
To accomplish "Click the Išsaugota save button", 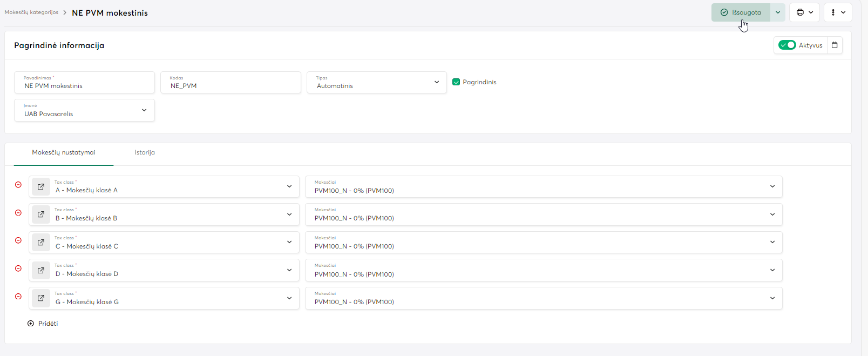I will (x=741, y=12).
